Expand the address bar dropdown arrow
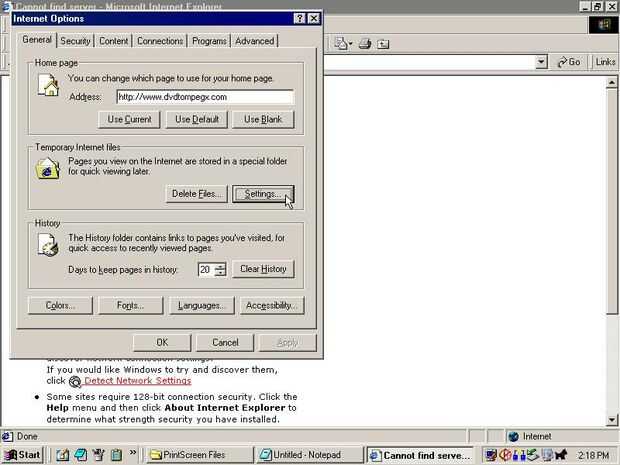This screenshot has width=620, height=465. [541, 62]
